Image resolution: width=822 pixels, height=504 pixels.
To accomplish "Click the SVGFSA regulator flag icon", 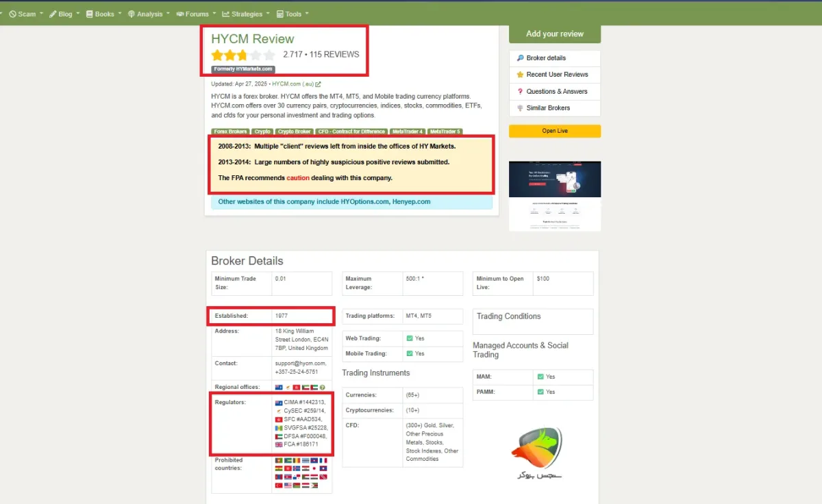I will coord(279,428).
